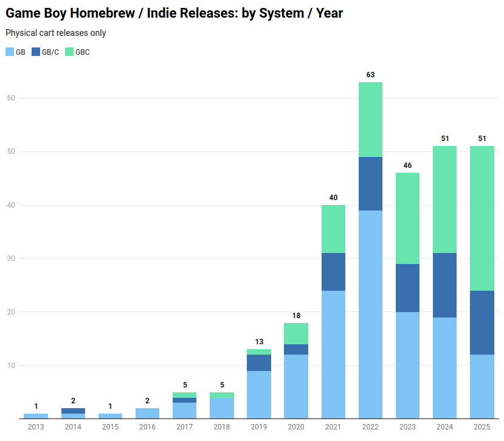The height and width of the screenshot is (441, 504).
Task: Click the light blue GB segment of 2023 bar
Action: pos(407,365)
